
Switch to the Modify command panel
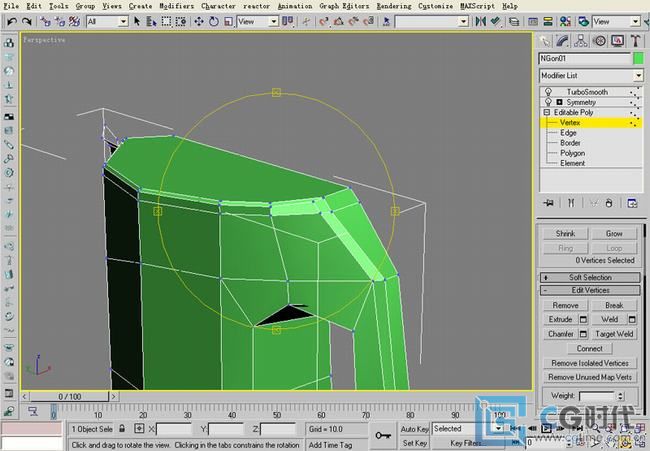click(x=563, y=41)
